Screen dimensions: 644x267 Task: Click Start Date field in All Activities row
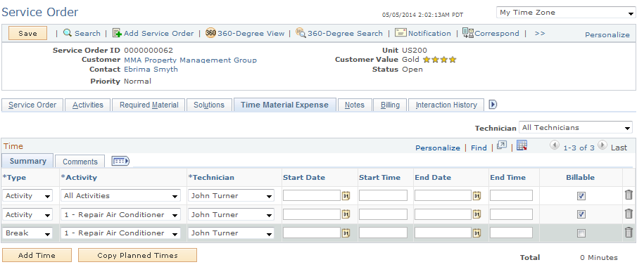point(312,195)
